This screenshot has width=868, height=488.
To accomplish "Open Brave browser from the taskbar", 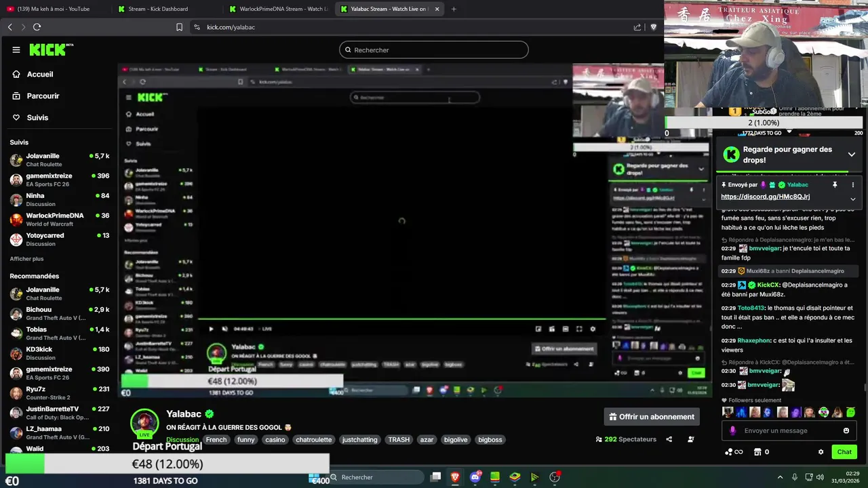I will [x=455, y=477].
